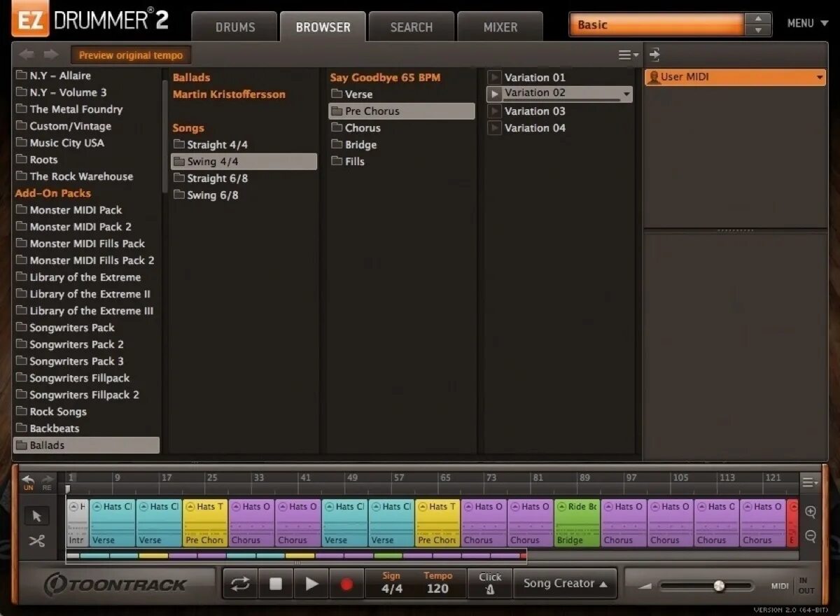840x616 pixels.
Task: Click the Redo arrow in timeline
Action: [47, 482]
